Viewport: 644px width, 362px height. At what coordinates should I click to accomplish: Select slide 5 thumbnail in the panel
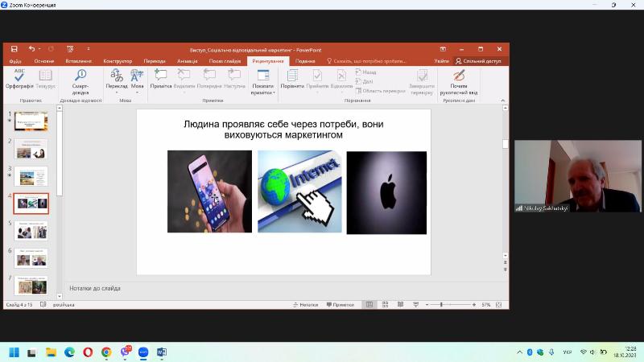coord(31,230)
